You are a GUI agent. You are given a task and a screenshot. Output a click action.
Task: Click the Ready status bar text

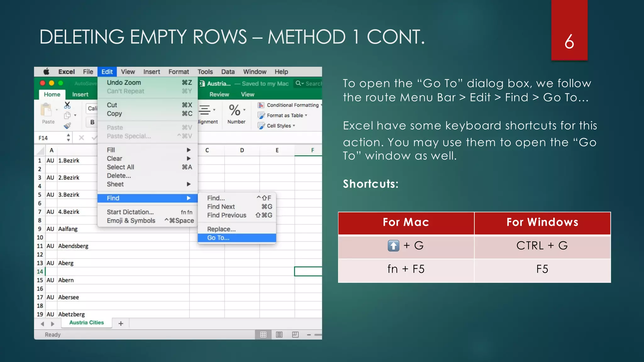click(53, 335)
